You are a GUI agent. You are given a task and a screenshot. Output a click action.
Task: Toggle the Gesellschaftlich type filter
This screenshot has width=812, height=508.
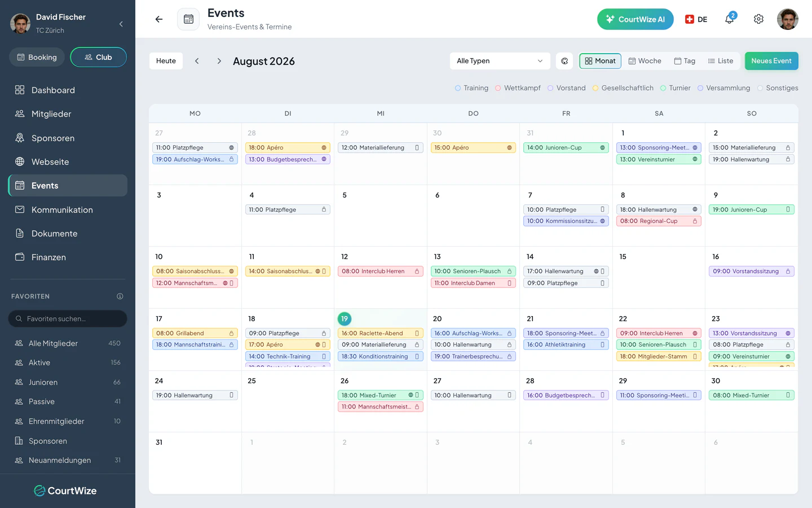click(x=623, y=88)
